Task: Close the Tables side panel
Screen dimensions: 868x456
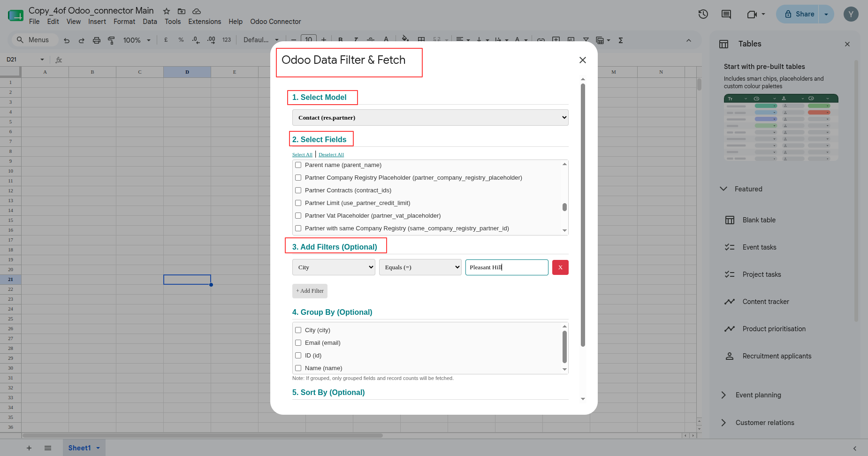Action: tap(847, 44)
